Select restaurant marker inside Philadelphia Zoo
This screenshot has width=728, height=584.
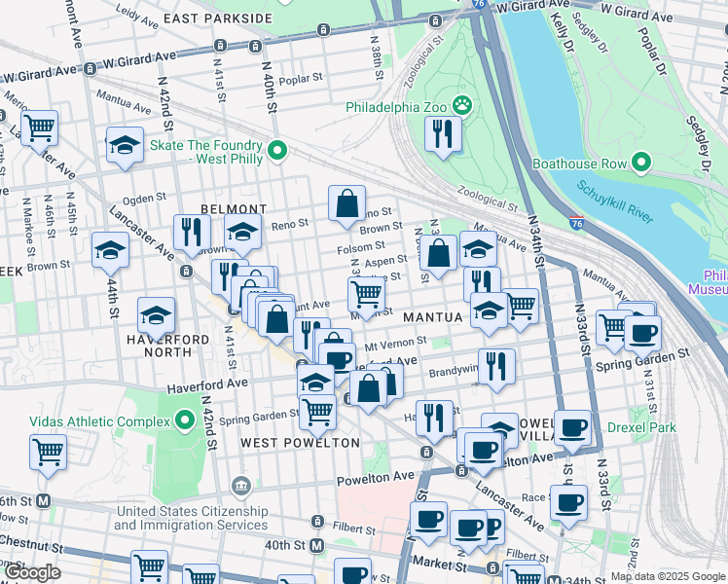pyautogui.click(x=444, y=137)
